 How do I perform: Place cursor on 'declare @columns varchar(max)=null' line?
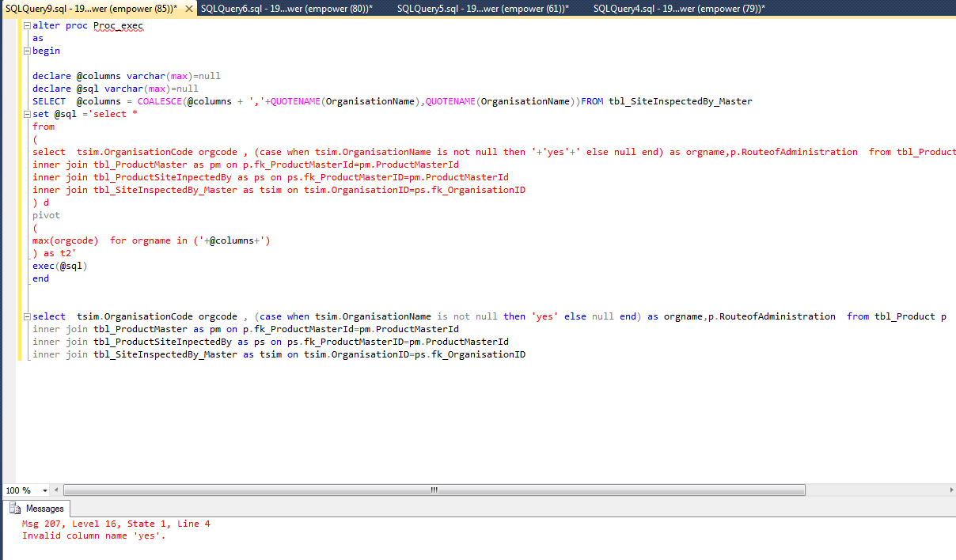[127, 76]
